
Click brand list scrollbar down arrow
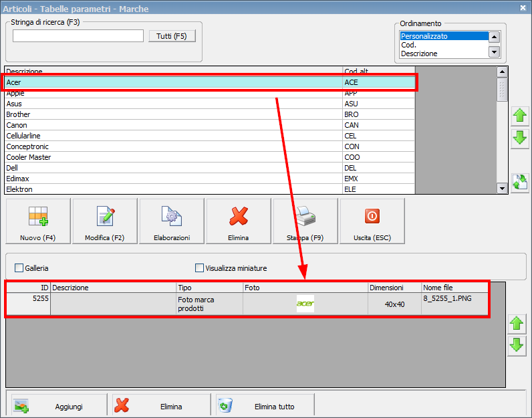pyautogui.click(x=502, y=188)
